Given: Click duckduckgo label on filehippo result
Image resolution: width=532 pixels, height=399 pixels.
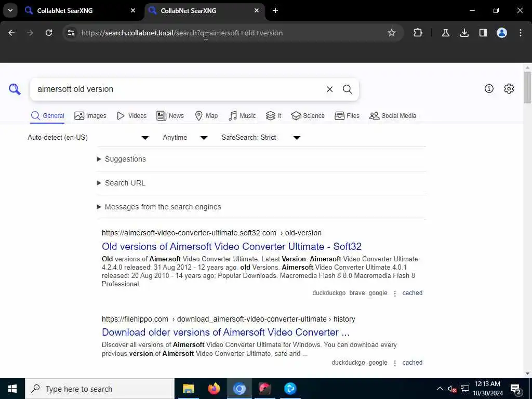Looking at the screenshot, I should coord(348,362).
